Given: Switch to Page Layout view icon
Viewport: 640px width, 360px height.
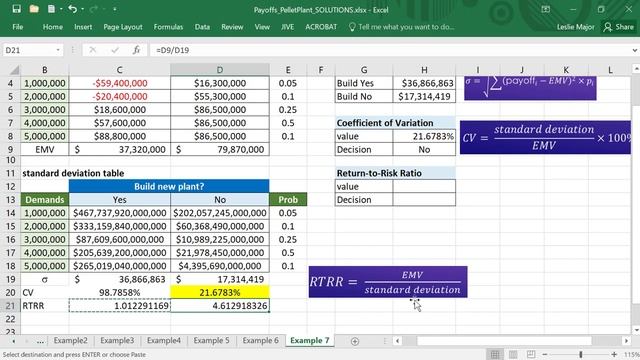Looking at the screenshot, I should [x=513, y=355].
